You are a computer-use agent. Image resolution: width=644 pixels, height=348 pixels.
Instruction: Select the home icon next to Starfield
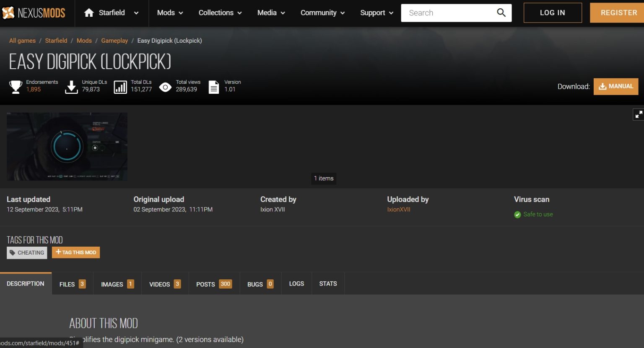[88, 13]
